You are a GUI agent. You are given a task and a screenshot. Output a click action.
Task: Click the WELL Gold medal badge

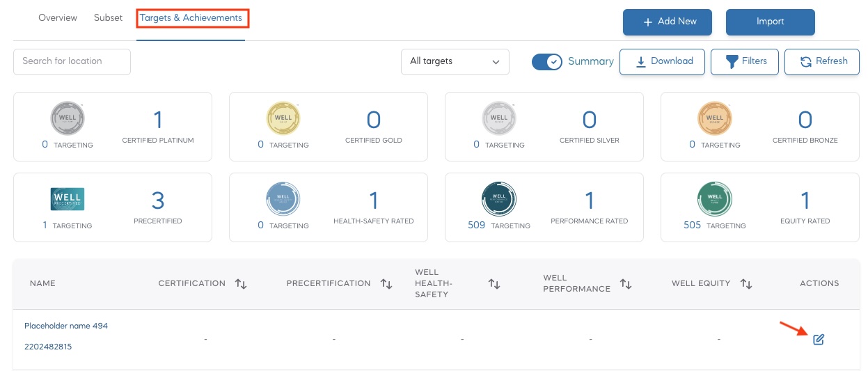(x=284, y=119)
